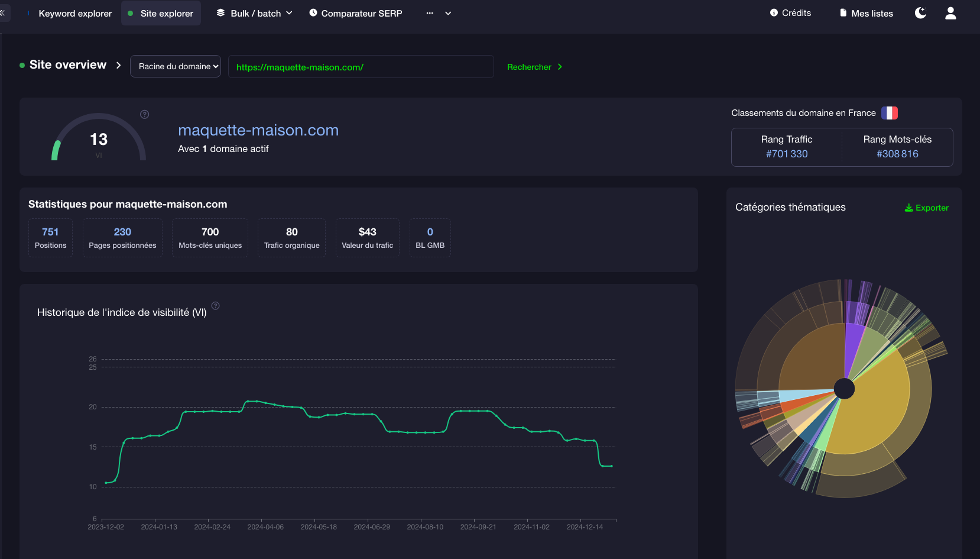Click the Catégories thématiques heading
Image resolution: width=980 pixels, height=559 pixels.
click(790, 207)
